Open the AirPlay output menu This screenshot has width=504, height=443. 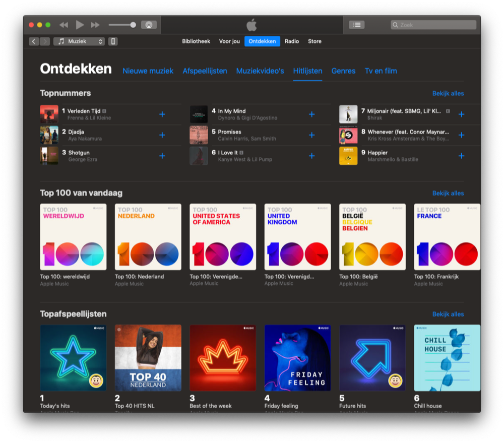149,25
